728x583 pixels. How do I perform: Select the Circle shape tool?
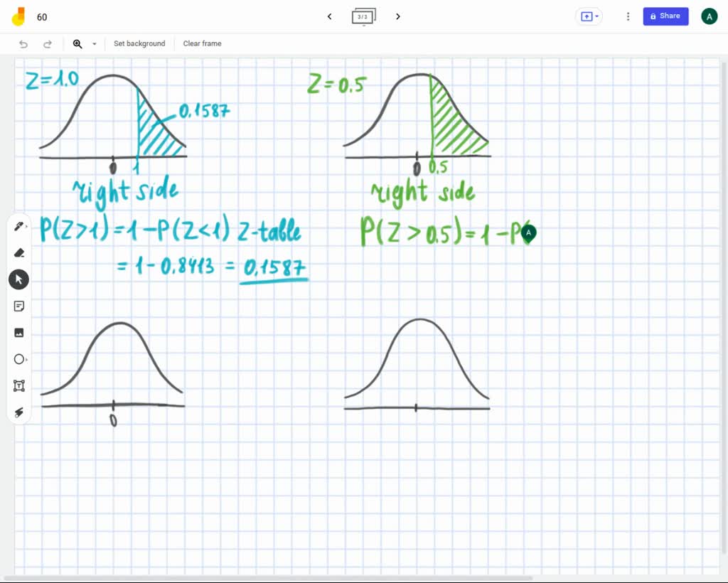18,359
